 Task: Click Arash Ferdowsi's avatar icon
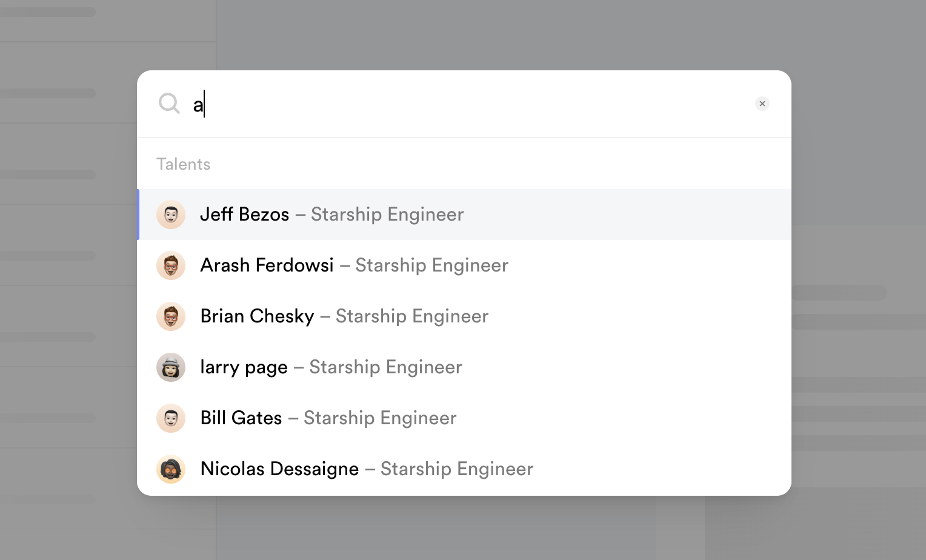171,265
